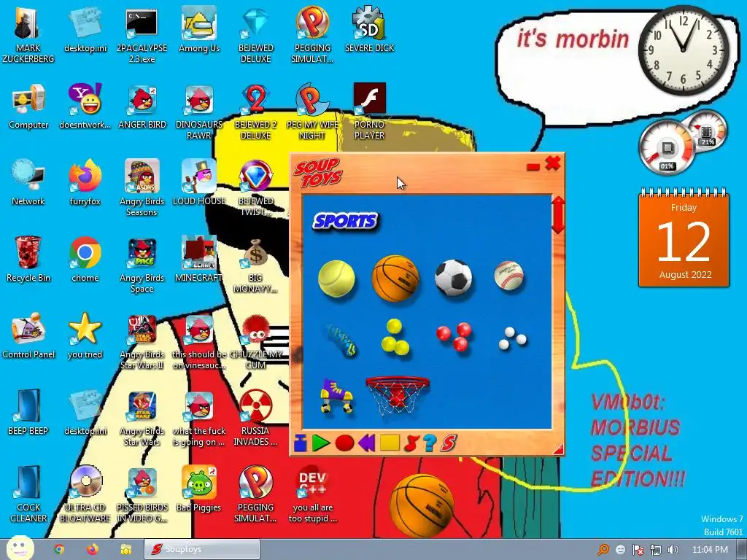Select the LOUD HOUSE desktop icon
This screenshot has height=560, width=747.
click(x=198, y=182)
